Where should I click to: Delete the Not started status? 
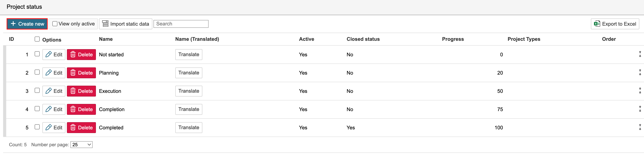click(x=81, y=54)
